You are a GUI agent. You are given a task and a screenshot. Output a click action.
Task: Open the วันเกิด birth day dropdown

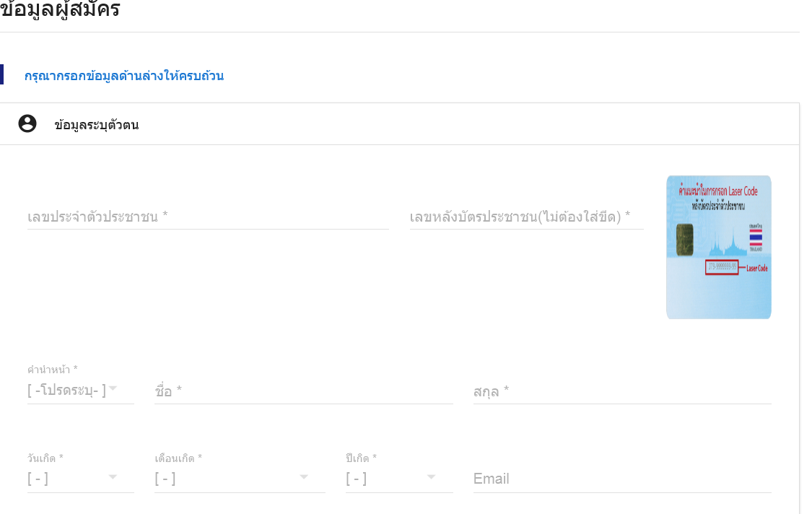pyautogui.click(x=81, y=479)
